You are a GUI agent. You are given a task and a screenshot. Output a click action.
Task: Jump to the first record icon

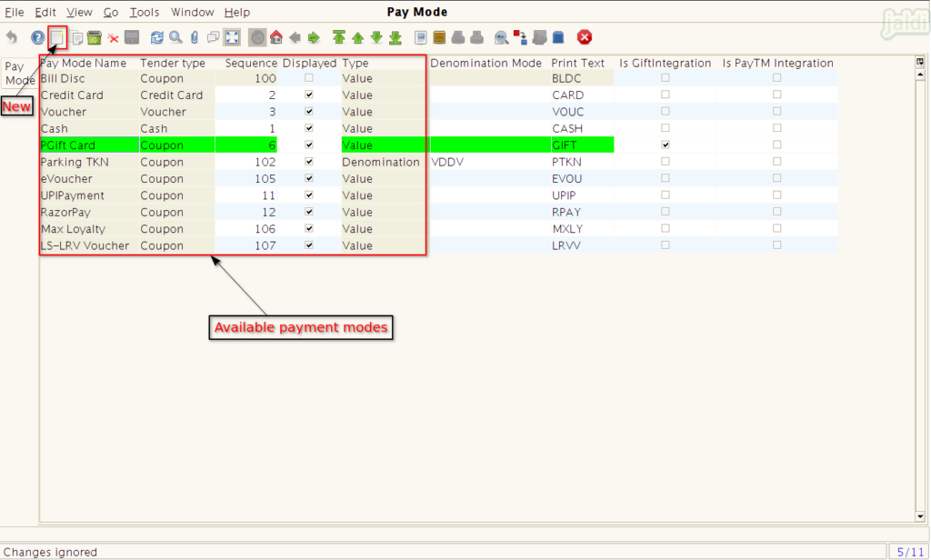point(339,37)
